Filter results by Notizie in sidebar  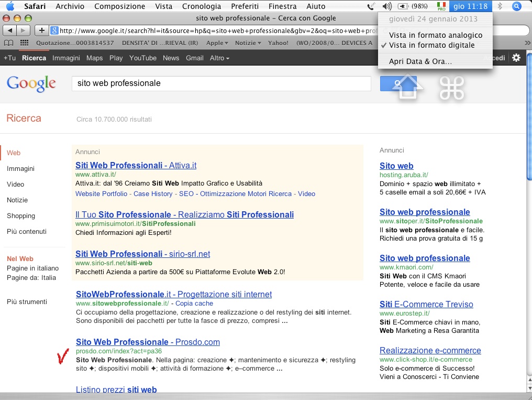pyautogui.click(x=17, y=200)
